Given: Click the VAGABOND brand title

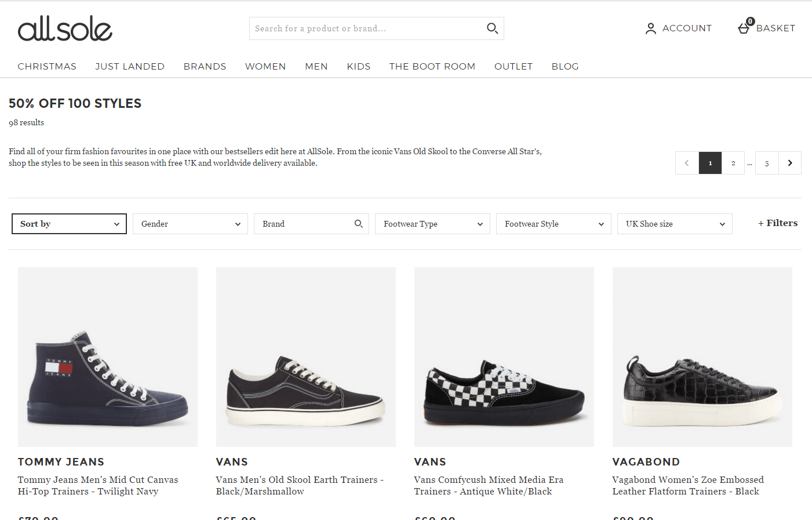Looking at the screenshot, I should (x=646, y=462).
